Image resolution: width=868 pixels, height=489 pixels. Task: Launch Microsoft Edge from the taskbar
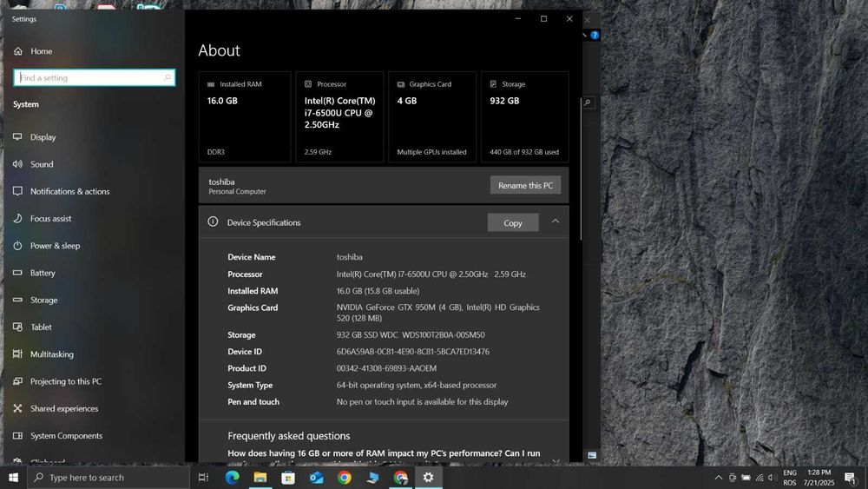tap(232, 478)
